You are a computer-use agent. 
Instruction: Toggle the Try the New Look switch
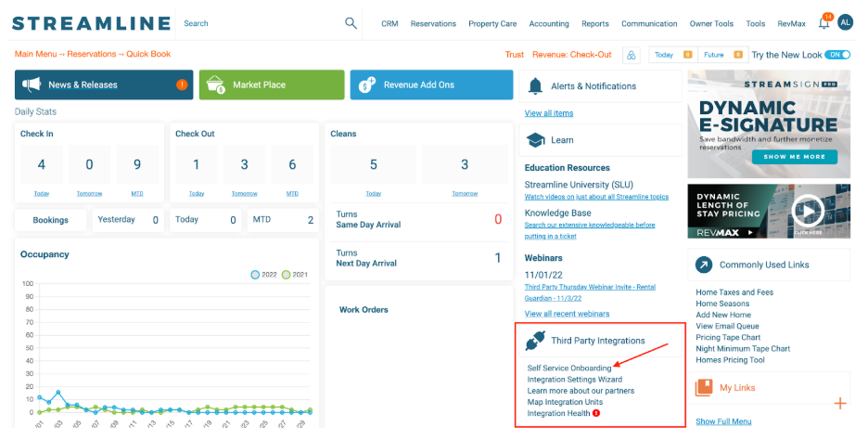coord(837,55)
